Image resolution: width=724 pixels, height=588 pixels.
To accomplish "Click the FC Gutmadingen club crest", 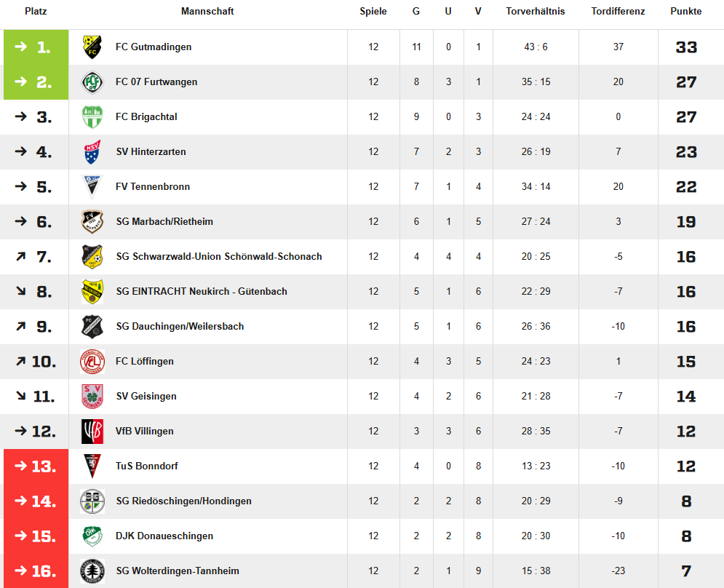I will pos(92,47).
